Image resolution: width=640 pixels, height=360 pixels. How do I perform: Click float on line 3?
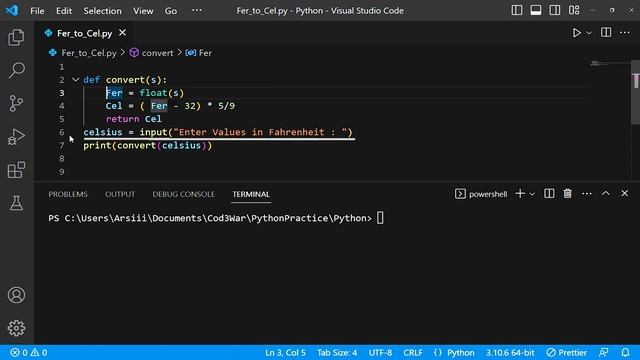tap(153, 93)
